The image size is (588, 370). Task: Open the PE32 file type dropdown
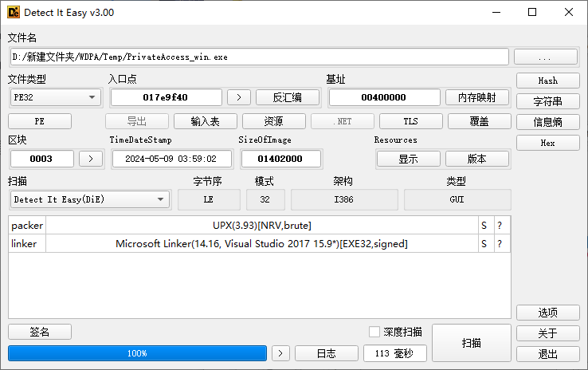point(55,97)
